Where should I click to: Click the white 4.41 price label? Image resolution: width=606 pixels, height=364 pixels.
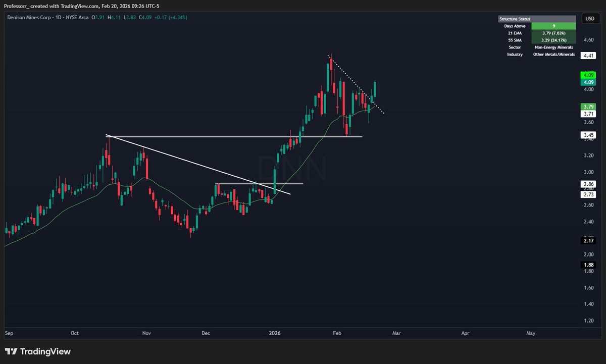click(x=588, y=56)
